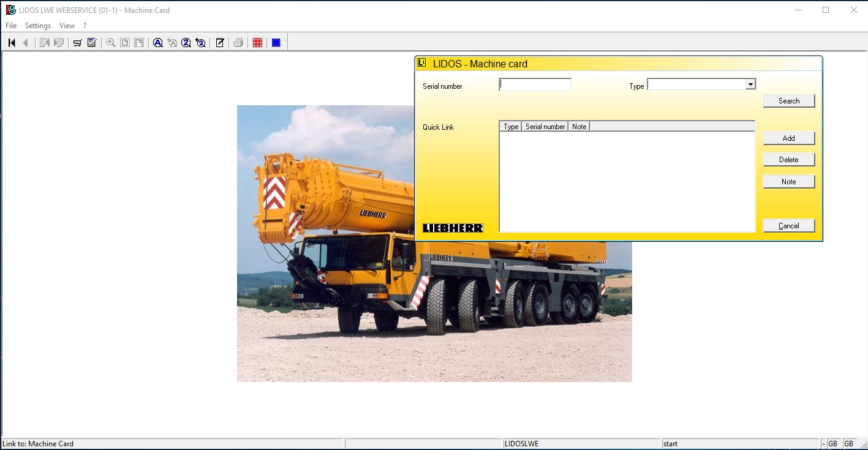This screenshot has width=868, height=450.
Task: Click the blue square toolbar icon
Action: [276, 43]
